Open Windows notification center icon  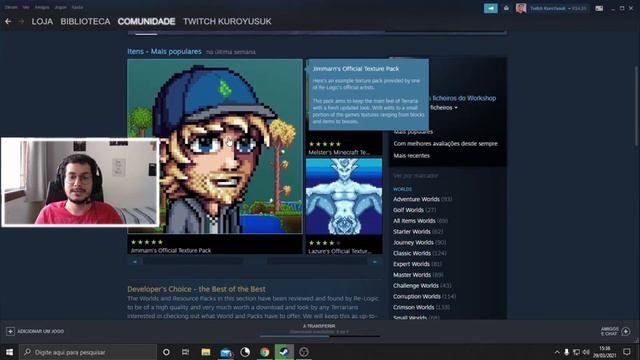(x=627, y=352)
